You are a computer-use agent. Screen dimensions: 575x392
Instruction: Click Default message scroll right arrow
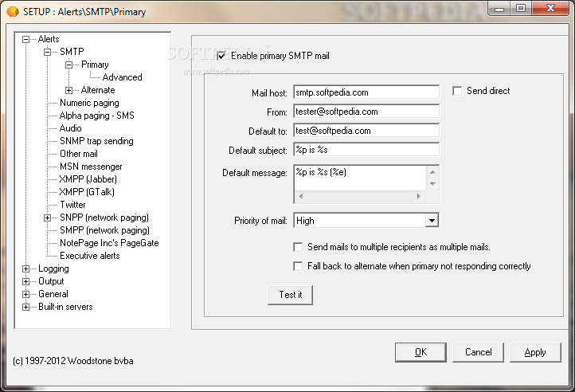click(x=419, y=196)
